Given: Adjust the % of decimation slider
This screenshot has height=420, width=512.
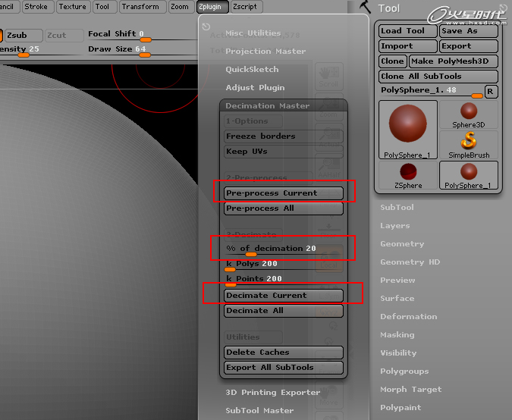Looking at the screenshot, I should pyautogui.click(x=284, y=250).
